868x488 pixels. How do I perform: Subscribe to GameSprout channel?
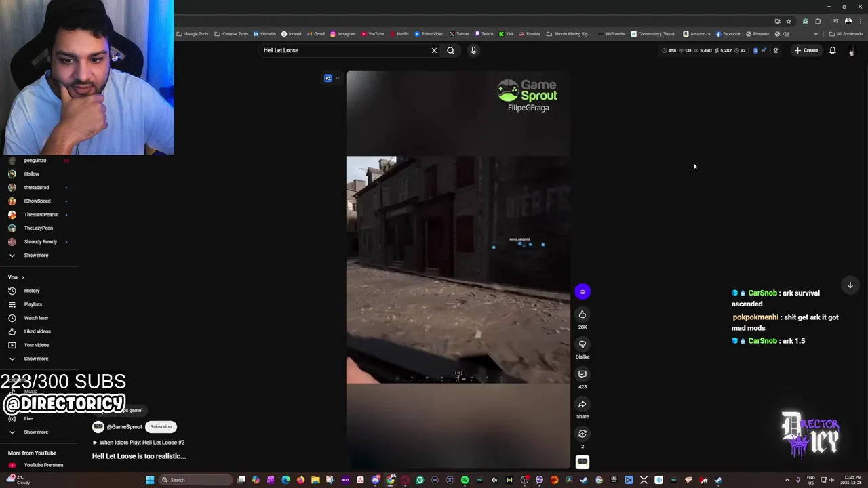161,427
